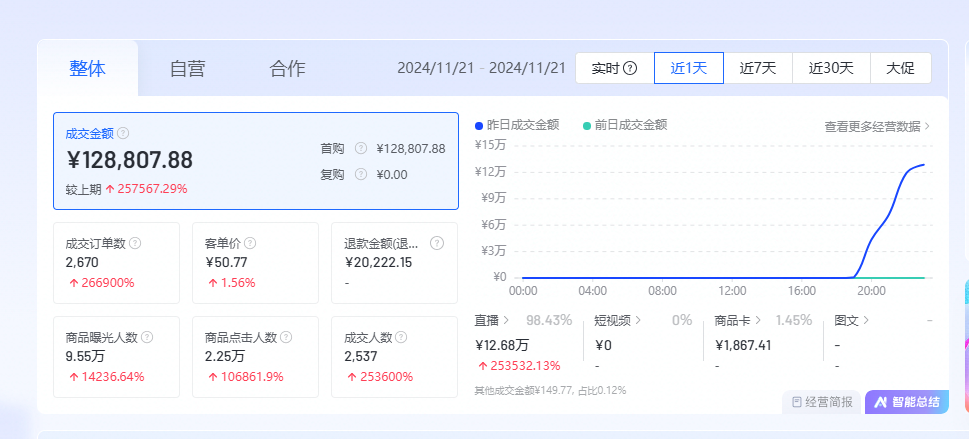Viewport: 969px width, 439px height.
Task: Select the 近30天 time range
Action: (831, 68)
